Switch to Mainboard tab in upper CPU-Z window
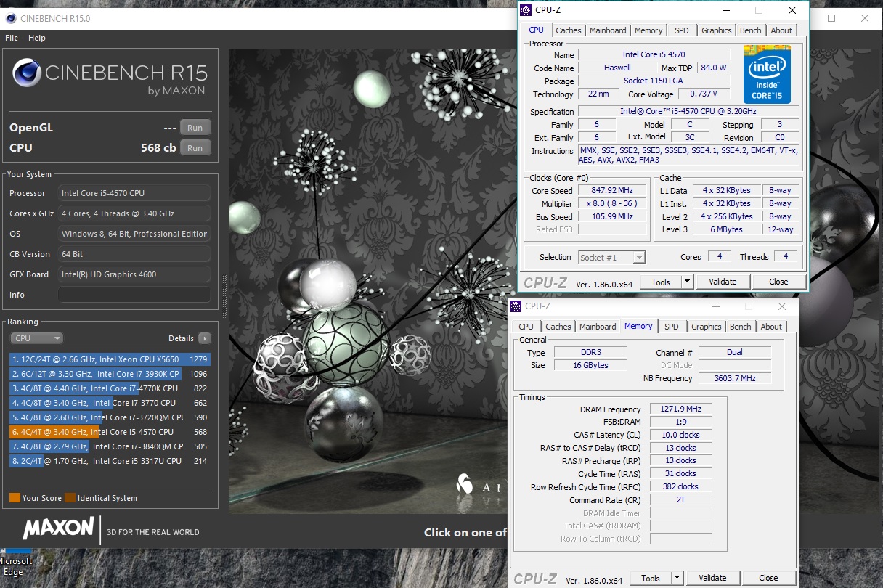 point(608,30)
